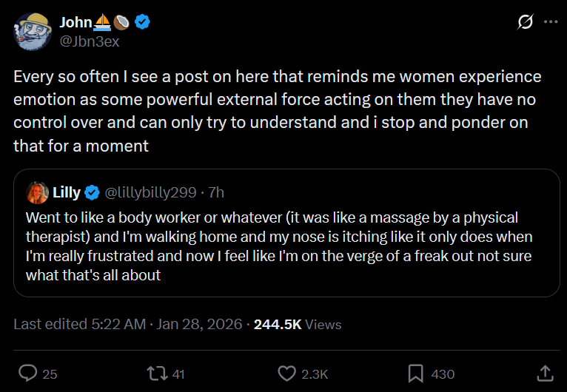Image resolution: width=567 pixels, height=392 pixels.
Task: Like the post with heart icon
Action: [286, 374]
